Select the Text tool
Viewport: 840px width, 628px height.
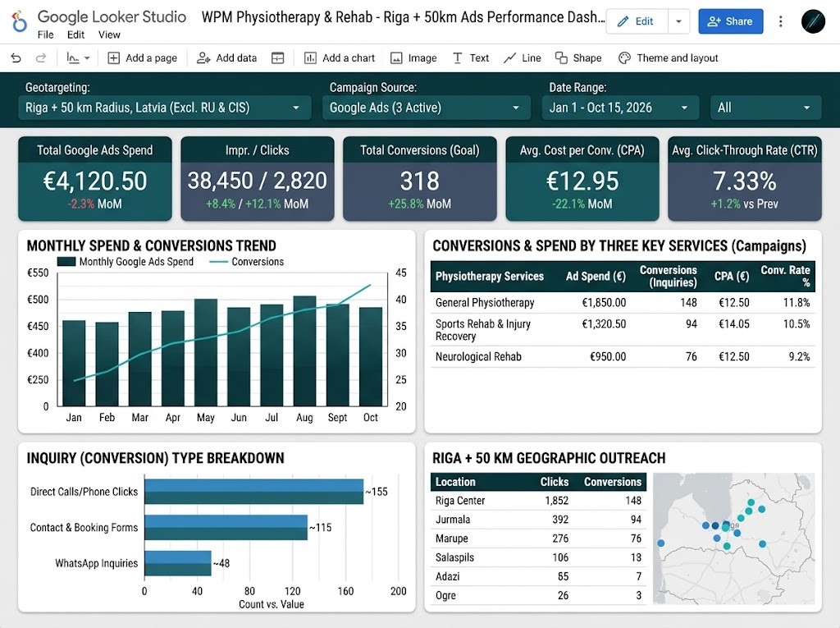click(471, 58)
